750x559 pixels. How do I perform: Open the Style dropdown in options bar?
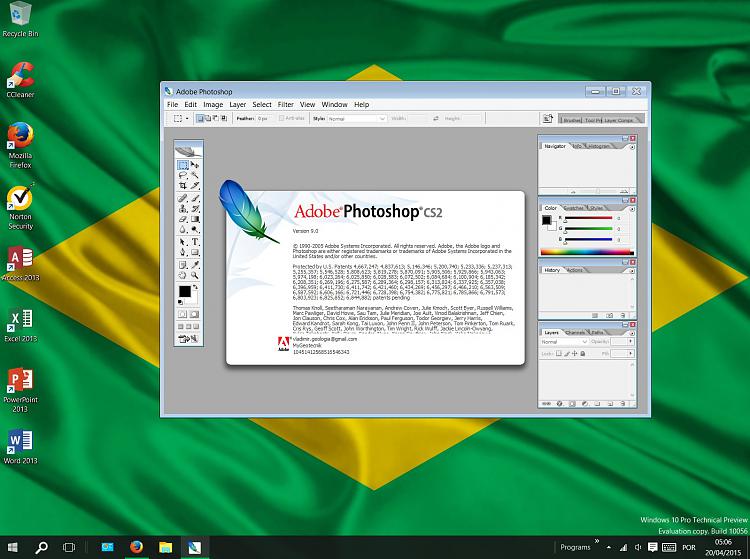tap(357, 118)
